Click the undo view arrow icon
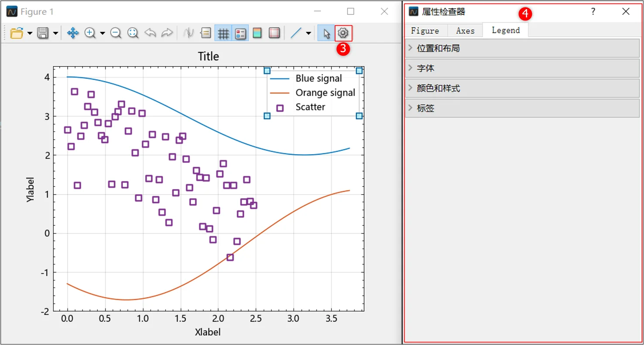Viewport: 644px width, 345px height. pos(150,33)
